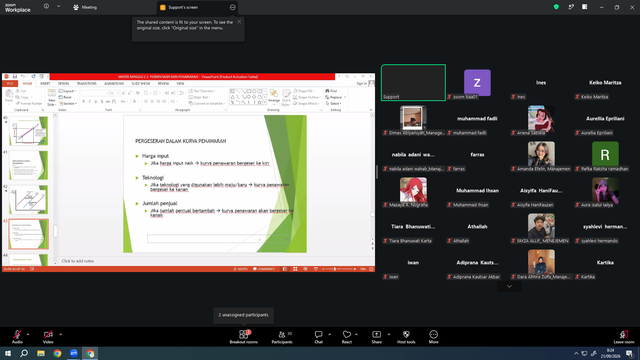Screen dimensions: 640x360
Task: Expand the Video options caret
Action: tap(60, 334)
